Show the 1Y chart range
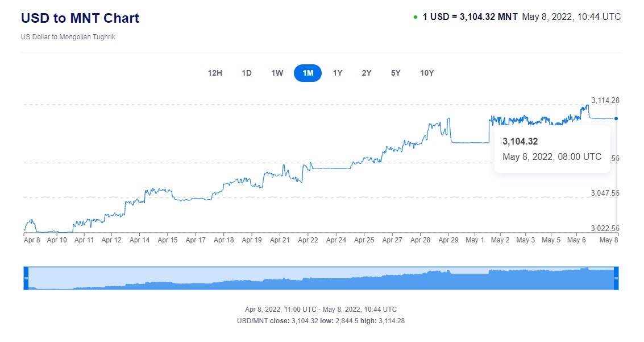The image size is (644, 342). tap(338, 73)
